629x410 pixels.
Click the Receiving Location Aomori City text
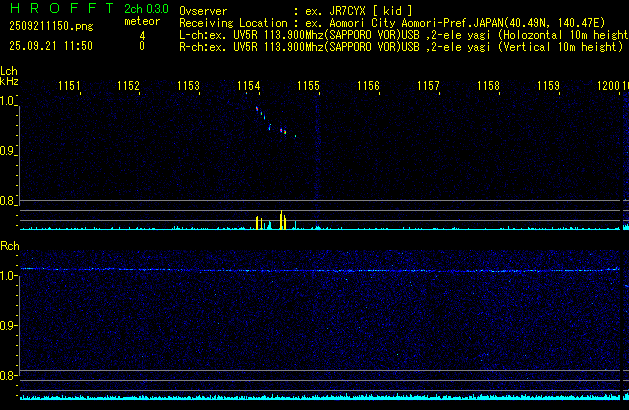[360, 22]
